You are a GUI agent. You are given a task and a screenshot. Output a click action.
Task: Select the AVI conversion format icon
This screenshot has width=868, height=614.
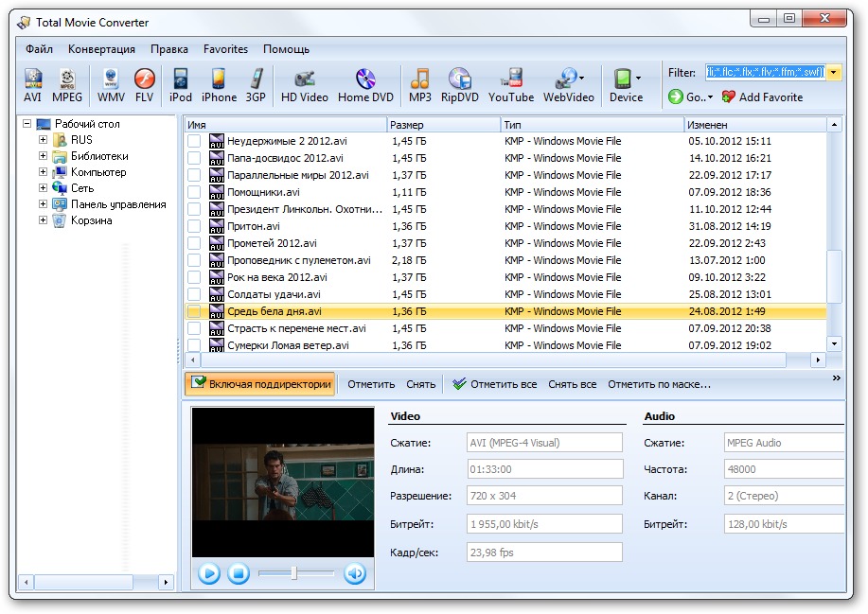[x=33, y=84]
